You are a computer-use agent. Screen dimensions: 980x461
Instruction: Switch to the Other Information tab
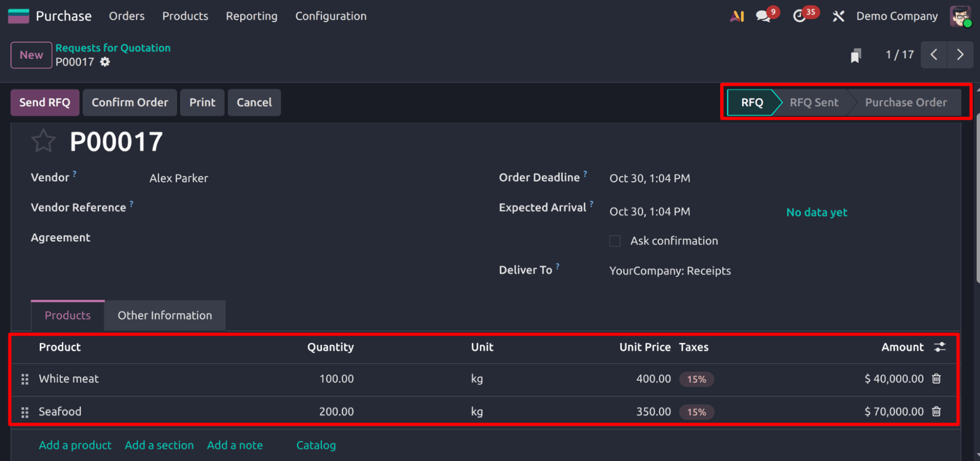[x=164, y=316]
